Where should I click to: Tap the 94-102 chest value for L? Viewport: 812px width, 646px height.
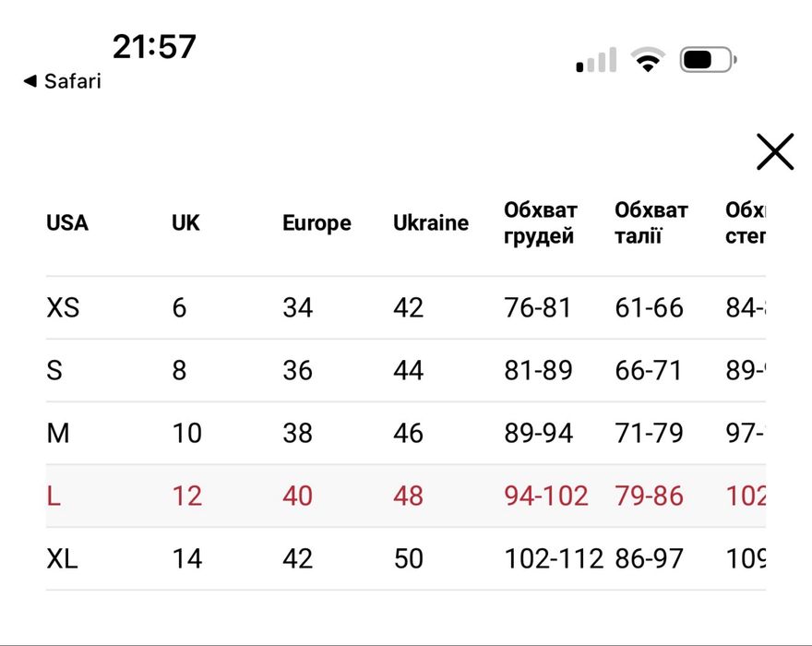coord(546,496)
